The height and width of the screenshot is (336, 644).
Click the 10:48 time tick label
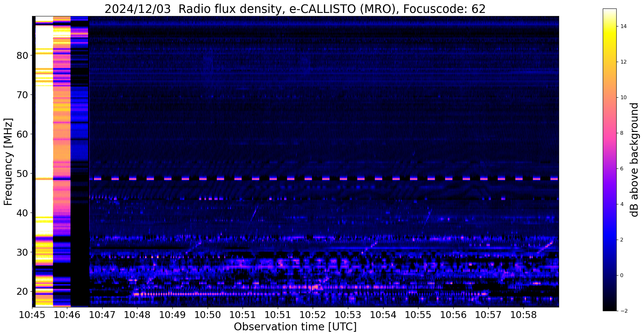point(137,315)
